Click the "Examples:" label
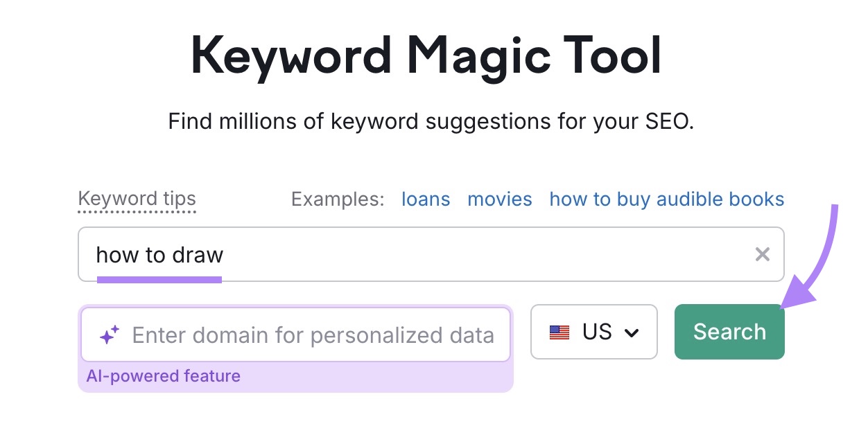Viewport: 868px width, 435px height. (338, 199)
